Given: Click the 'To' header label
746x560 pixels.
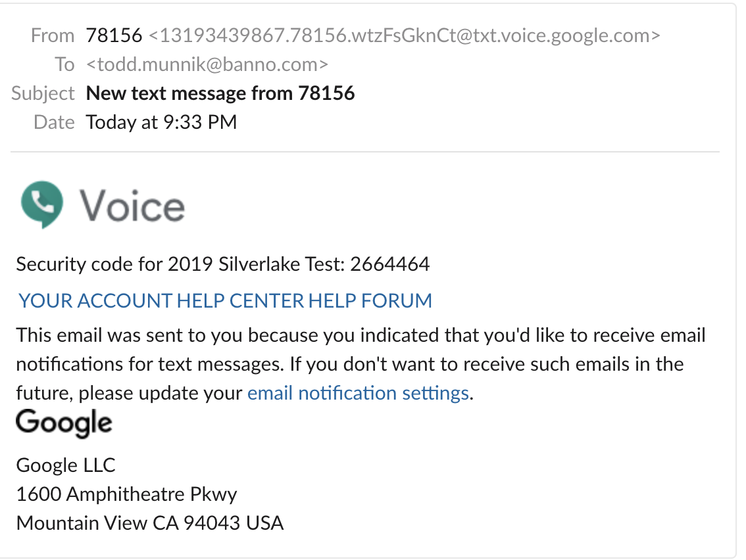Looking at the screenshot, I should 64,64.
